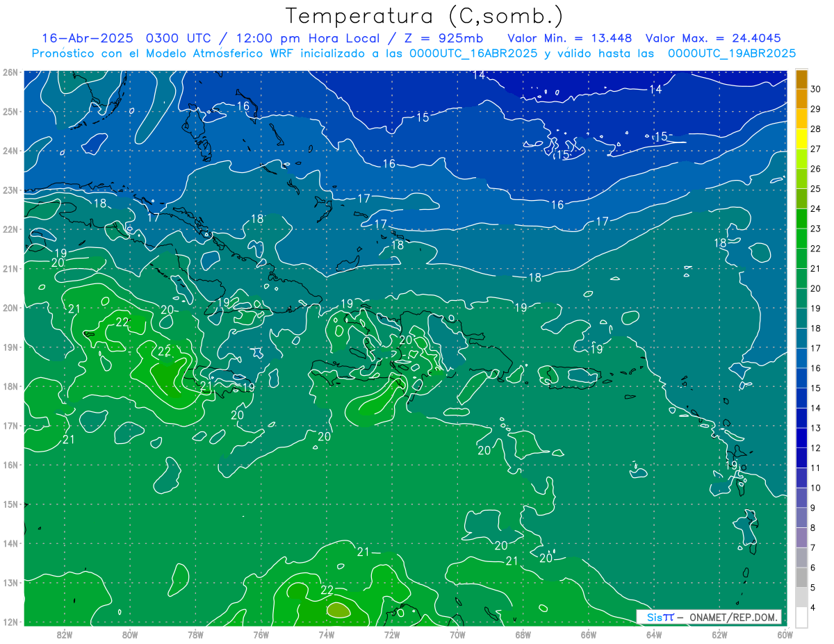Click the "66W" longitude axis label
Screen dimensions: 834x644
(x=589, y=634)
